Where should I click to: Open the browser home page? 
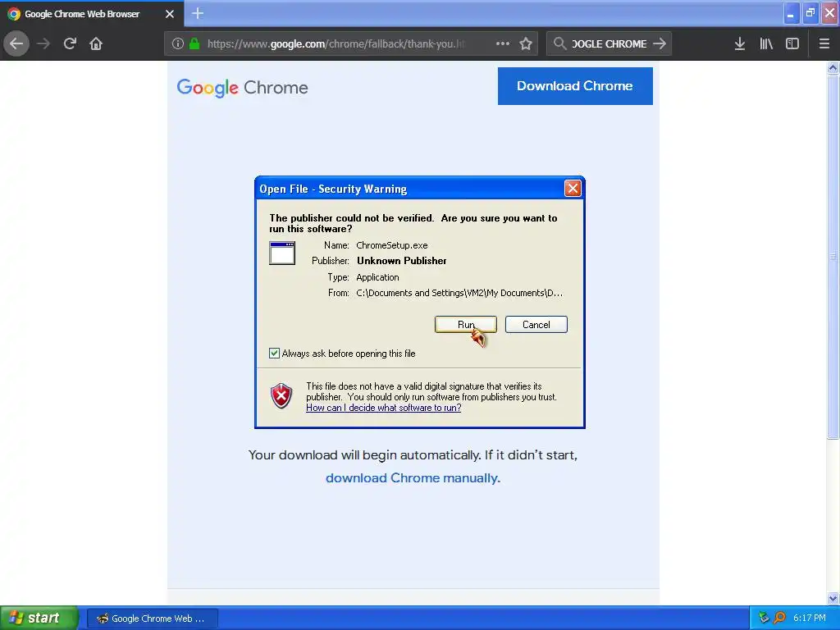96,44
